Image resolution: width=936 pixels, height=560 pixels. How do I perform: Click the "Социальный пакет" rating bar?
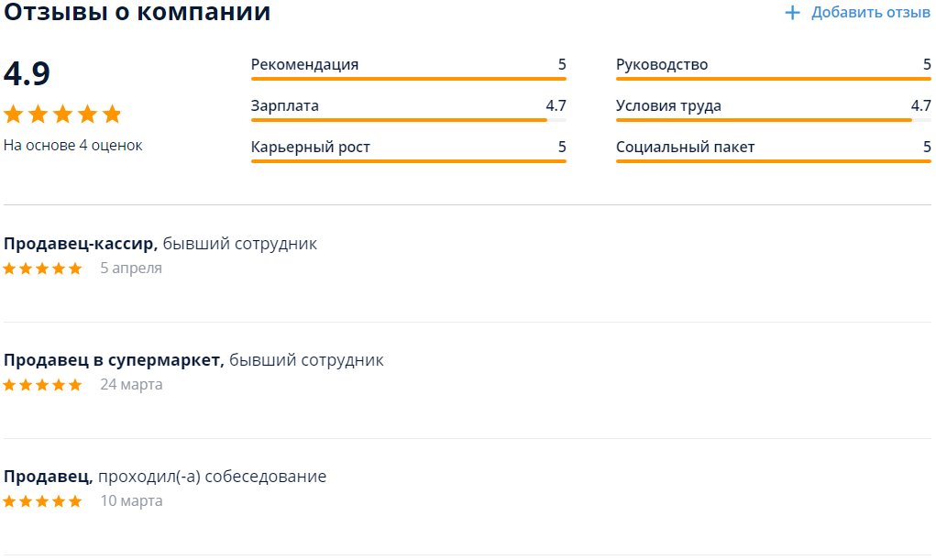[x=773, y=161]
